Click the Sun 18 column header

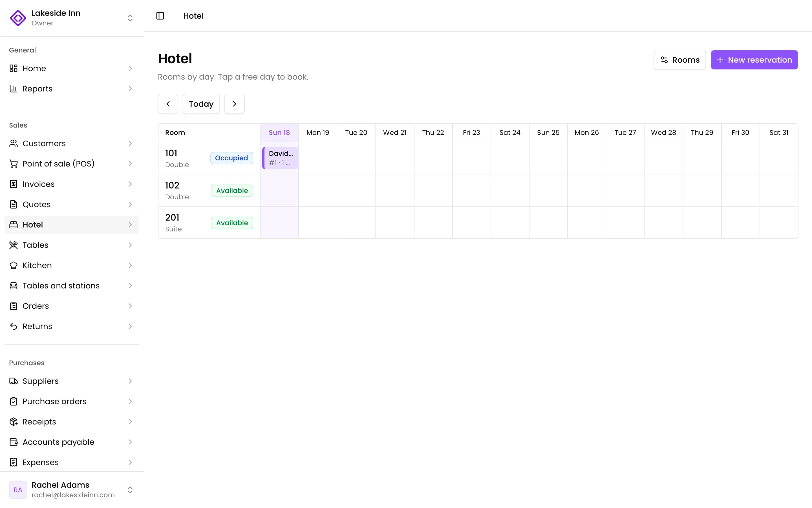coord(279,133)
